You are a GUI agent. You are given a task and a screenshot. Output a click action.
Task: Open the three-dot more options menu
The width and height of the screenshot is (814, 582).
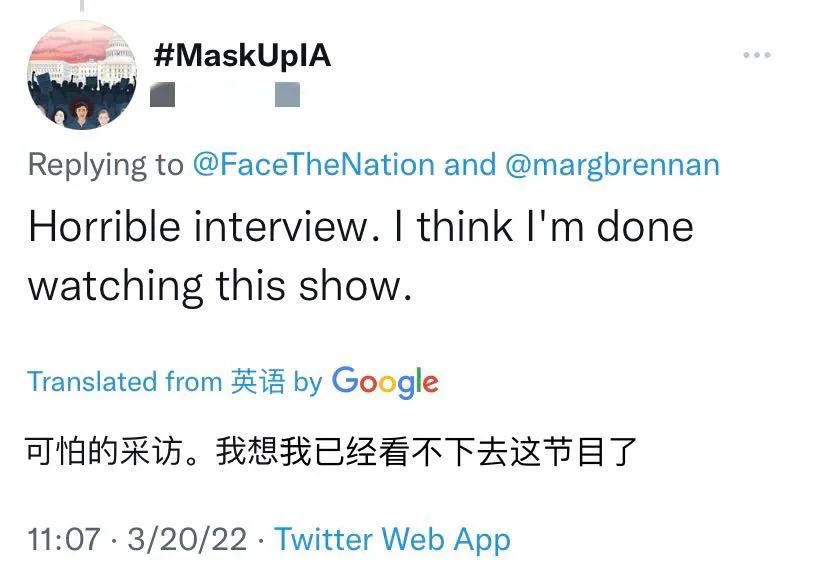point(756,55)
